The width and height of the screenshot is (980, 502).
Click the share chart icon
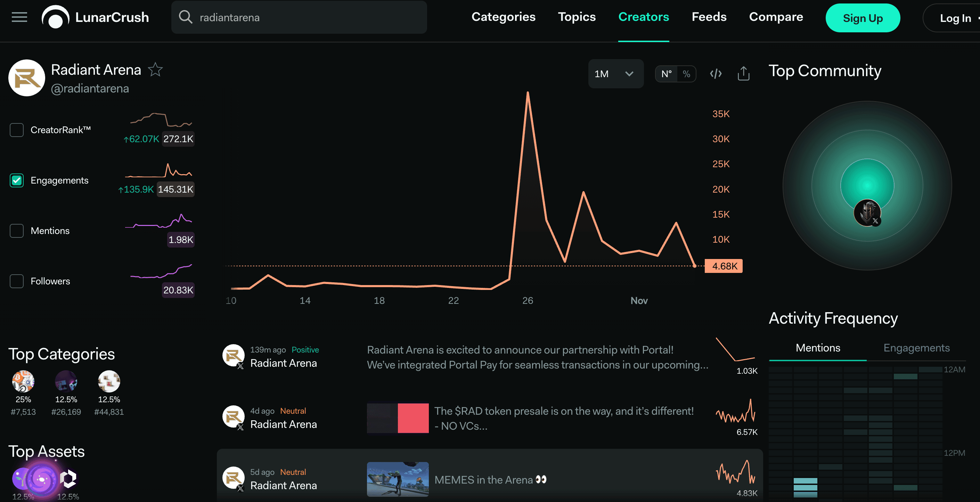[x=743, y=74]
